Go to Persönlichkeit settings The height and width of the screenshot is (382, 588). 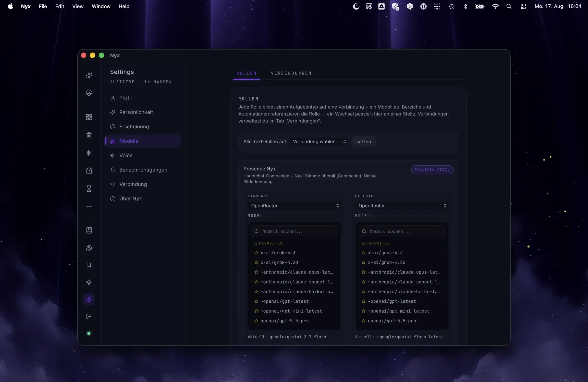pyautogui.click(x=143, y=112)
